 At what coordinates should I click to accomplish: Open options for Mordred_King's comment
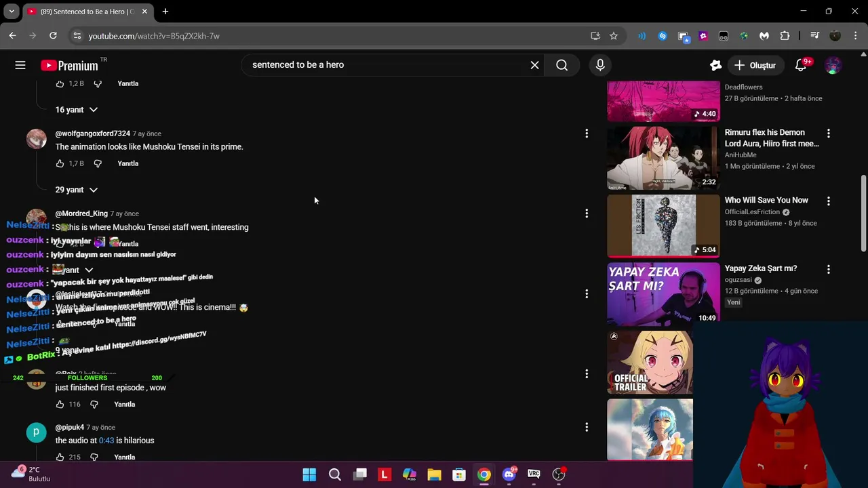click(x=587, y=213)
